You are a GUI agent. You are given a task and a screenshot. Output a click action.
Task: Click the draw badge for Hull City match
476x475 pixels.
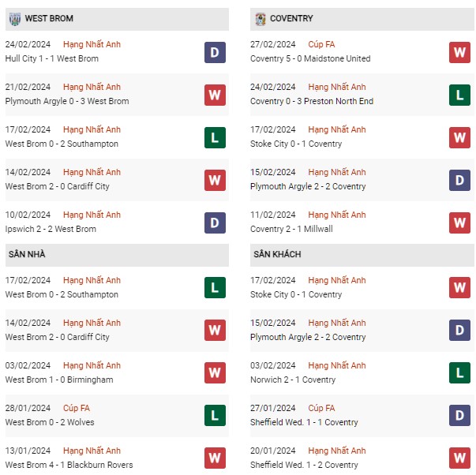[x=215, y=52]
